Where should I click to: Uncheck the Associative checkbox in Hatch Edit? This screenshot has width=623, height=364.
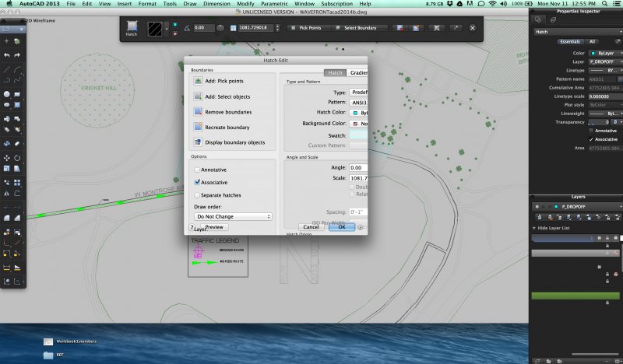(198, 182)
